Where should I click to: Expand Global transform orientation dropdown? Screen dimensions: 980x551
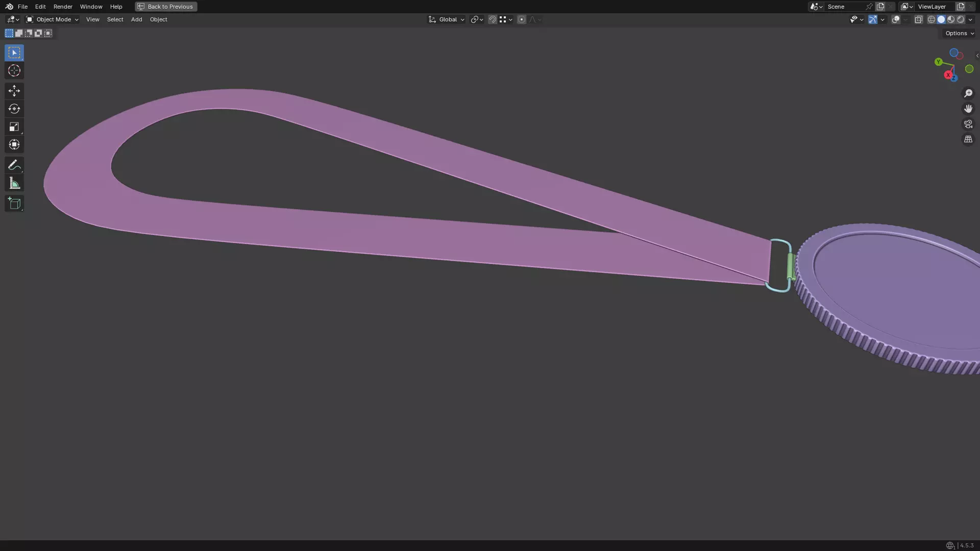pos(447,19)
